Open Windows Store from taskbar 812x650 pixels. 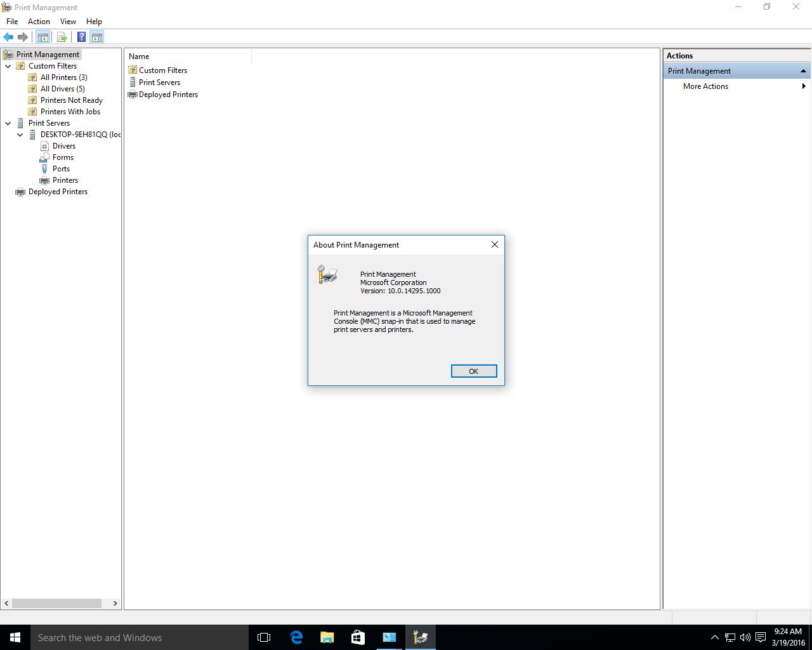coord(358,637)
